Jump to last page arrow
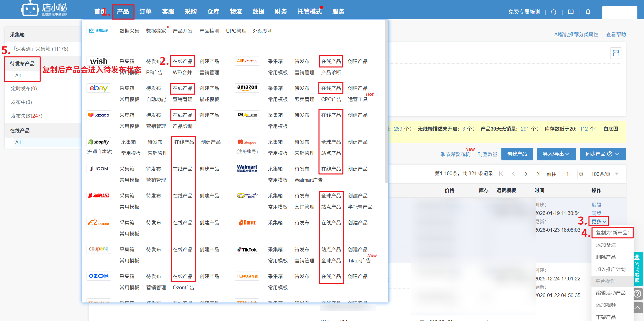Screen dimensions: 644x321 (538, 174)
